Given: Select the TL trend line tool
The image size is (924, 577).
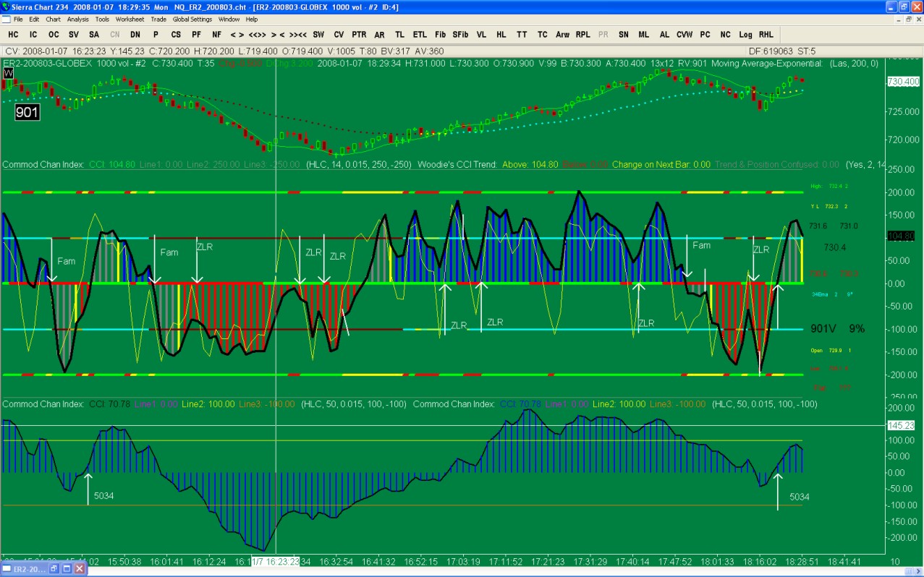Looking at the screenshot, I should (400, 35).
